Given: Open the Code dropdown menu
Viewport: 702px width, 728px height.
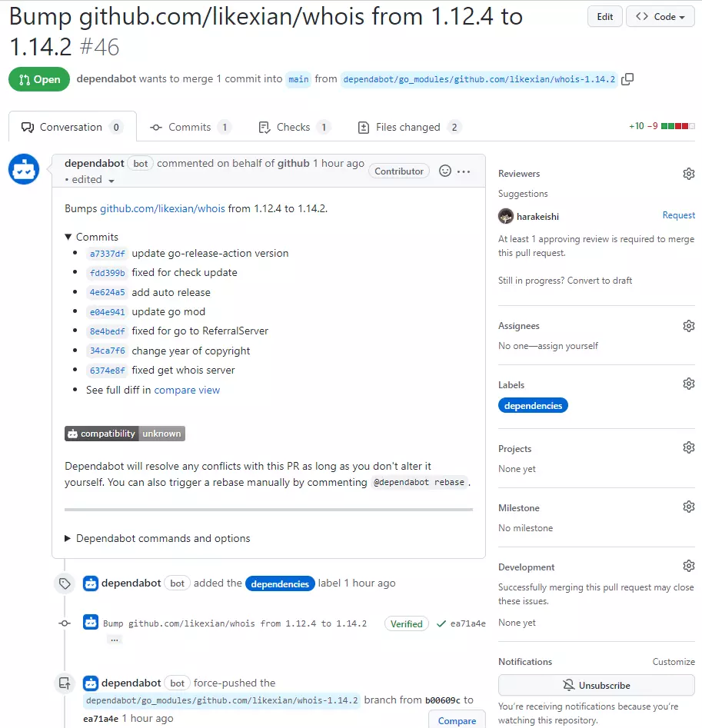Looking at the screenshot, I should [x=659, y=16].
